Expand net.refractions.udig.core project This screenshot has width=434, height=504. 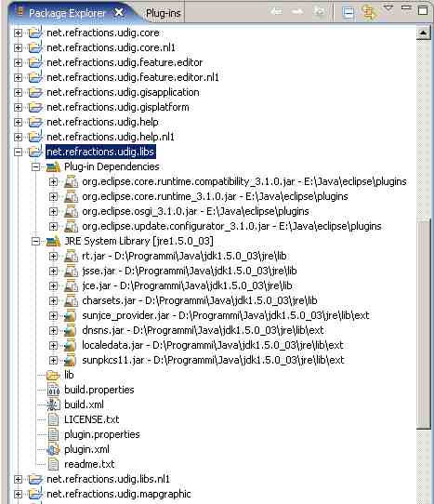pos(19,33)
